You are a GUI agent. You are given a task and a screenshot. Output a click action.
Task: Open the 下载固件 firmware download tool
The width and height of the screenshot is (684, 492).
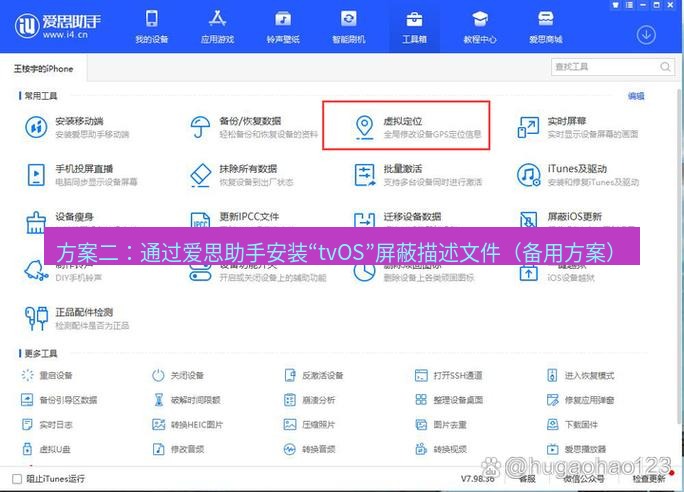tap(572, 424)
